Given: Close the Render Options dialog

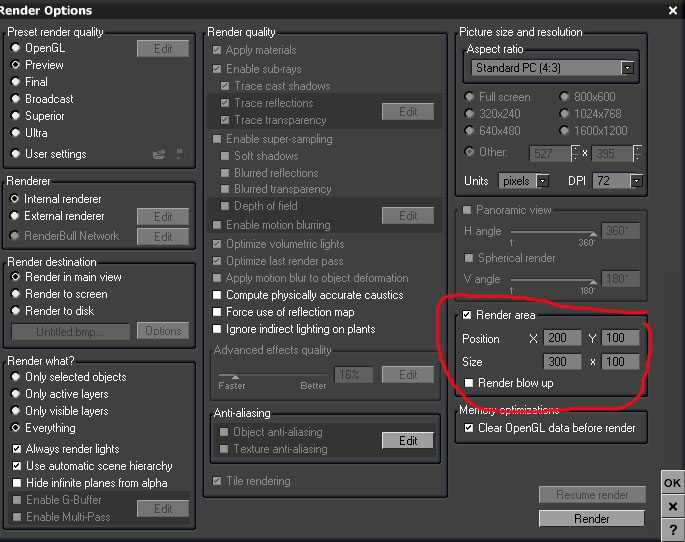Looking at the screenshot, I should coord(673,10).
